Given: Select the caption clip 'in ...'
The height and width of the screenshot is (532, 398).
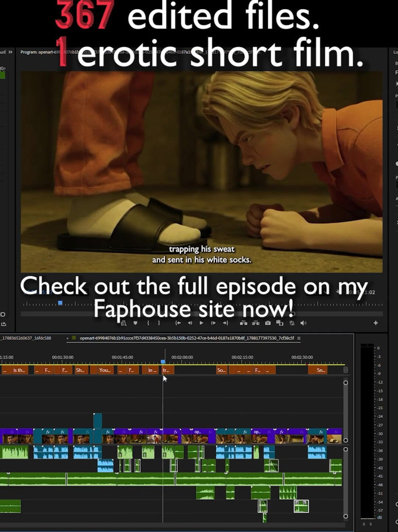Looking at the screenshot, I should tap(153, 370).
